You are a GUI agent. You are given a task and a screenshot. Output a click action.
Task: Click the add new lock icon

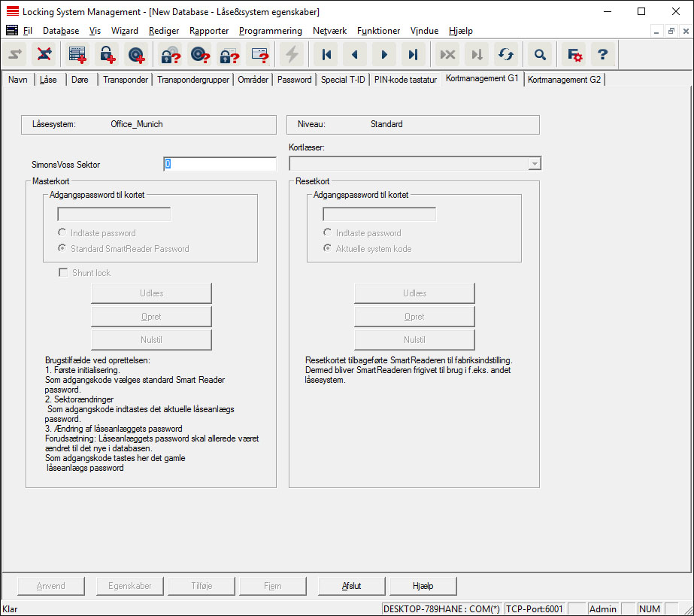click(x=108, y=54)
